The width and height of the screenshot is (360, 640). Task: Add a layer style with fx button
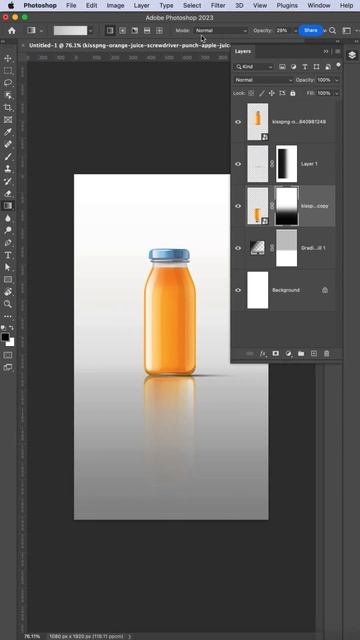(263, 353)
